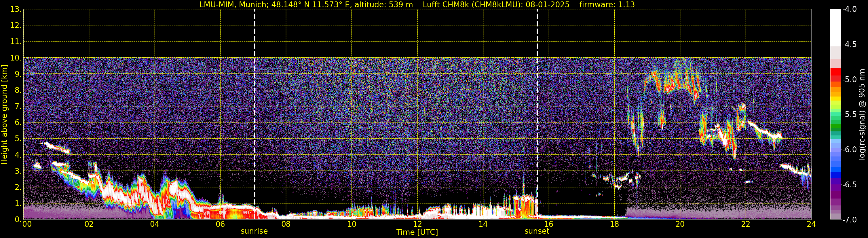The height and width of the screenshot is (238, 868).
Task: Select the 'sunset' label below the axis
Action: point(537,231)
